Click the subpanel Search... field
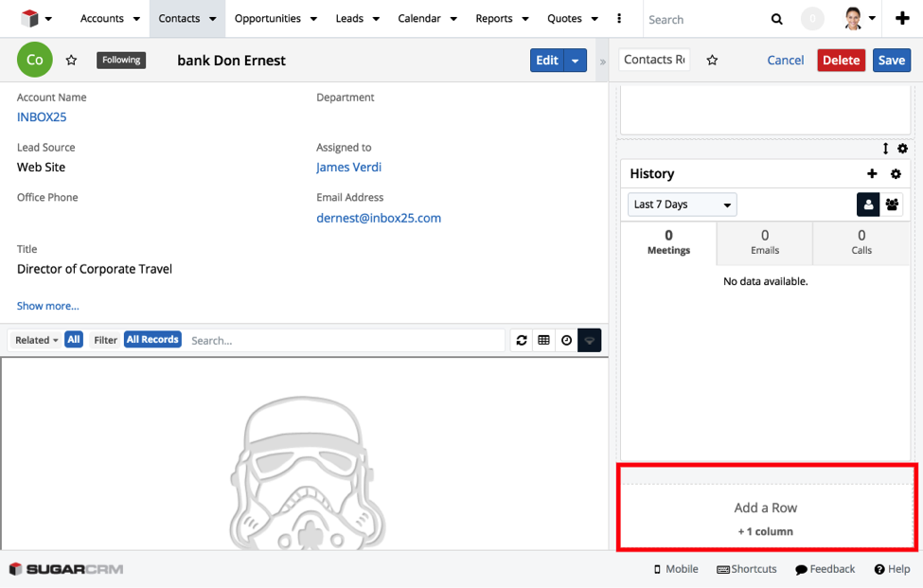Image resolution: width=923 pixels, height=588 pixels. tap(346, 340)
